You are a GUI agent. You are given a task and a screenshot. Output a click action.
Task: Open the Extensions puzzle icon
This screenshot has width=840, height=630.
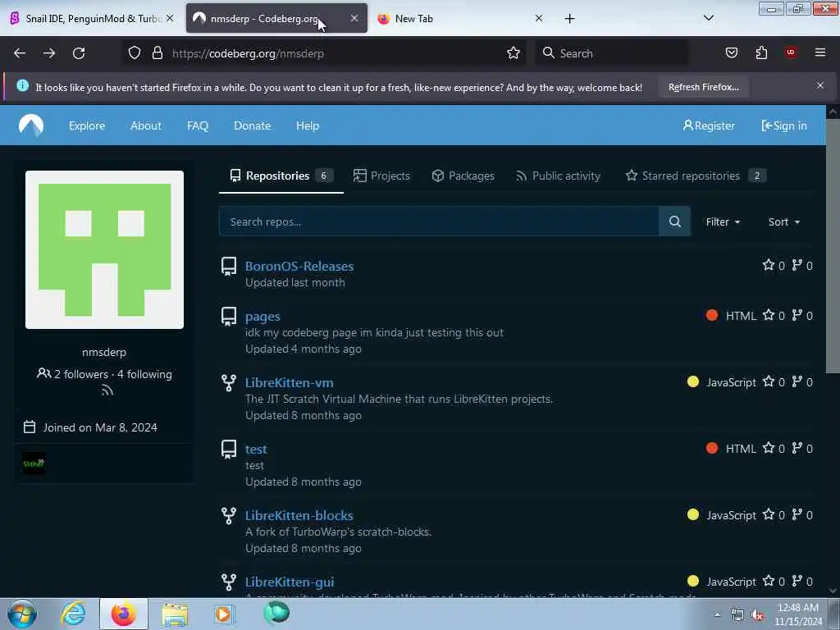pos(761,52)
